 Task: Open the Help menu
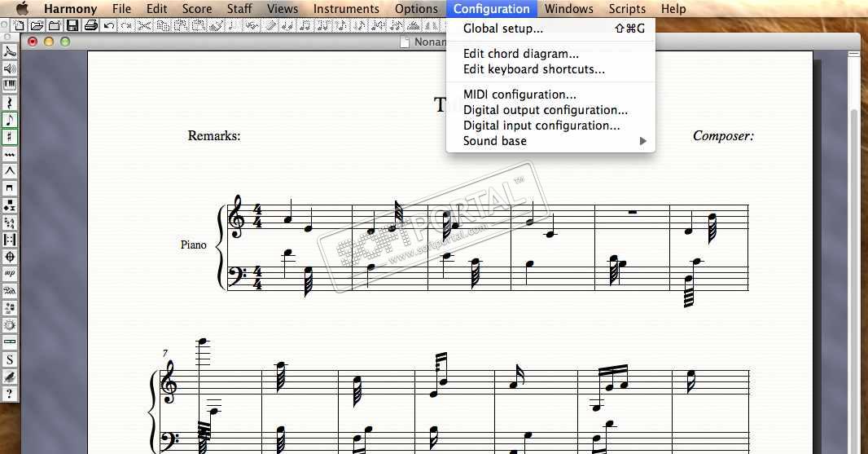pyautogui.click(x=673, y=9)
